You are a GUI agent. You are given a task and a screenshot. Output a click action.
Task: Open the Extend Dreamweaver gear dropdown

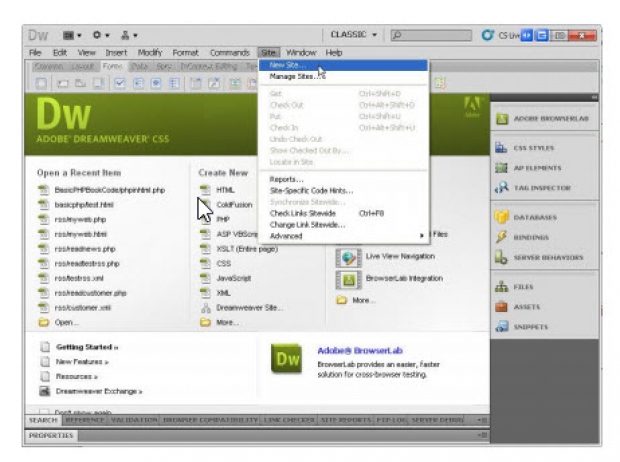pyautogui.click(x=101, y=35)
